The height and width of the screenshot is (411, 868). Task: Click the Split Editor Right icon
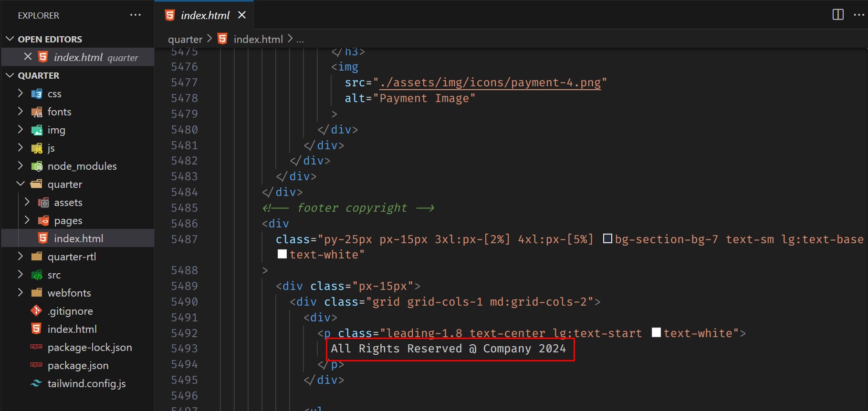pyautogui.click(x=837, y=15)
